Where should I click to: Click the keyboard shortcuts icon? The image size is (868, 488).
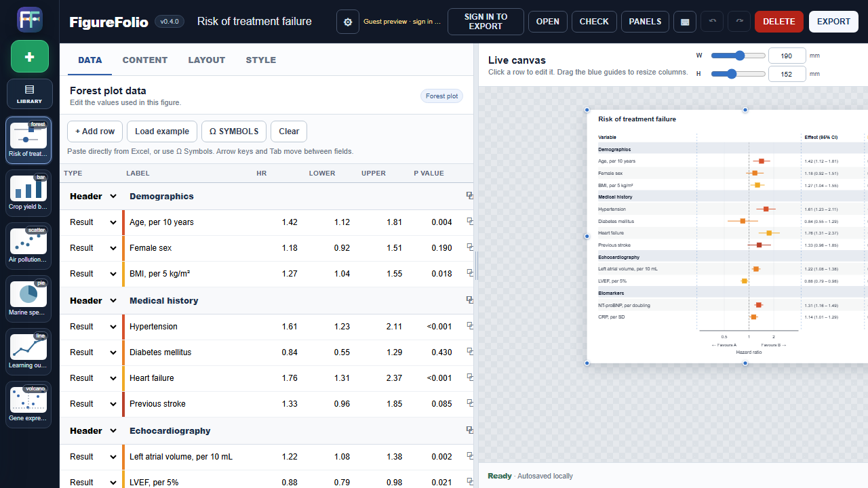pos(685,22)
